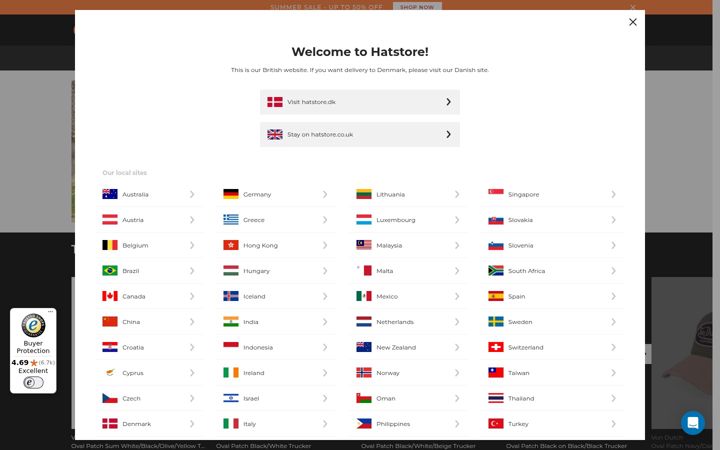Click chevron arrow next to Oman
Viewport: 720px width, 450px height.
pos(457,398)
